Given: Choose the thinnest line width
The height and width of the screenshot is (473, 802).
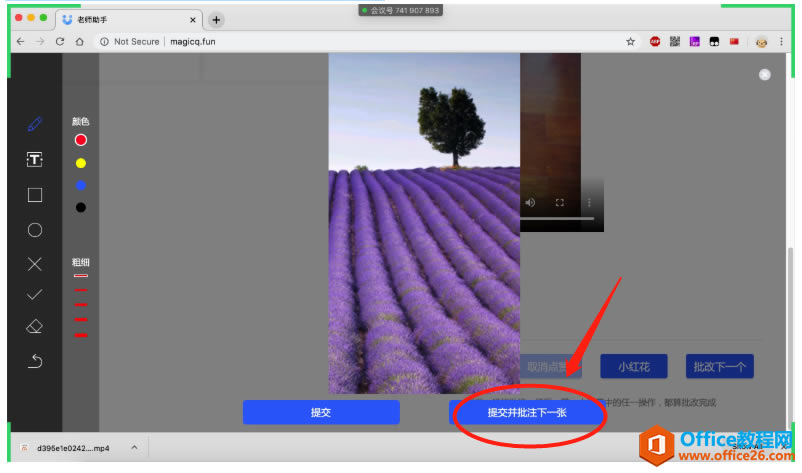Looking at the screenshot, I should pyautogui.click(x=81, y=276).
